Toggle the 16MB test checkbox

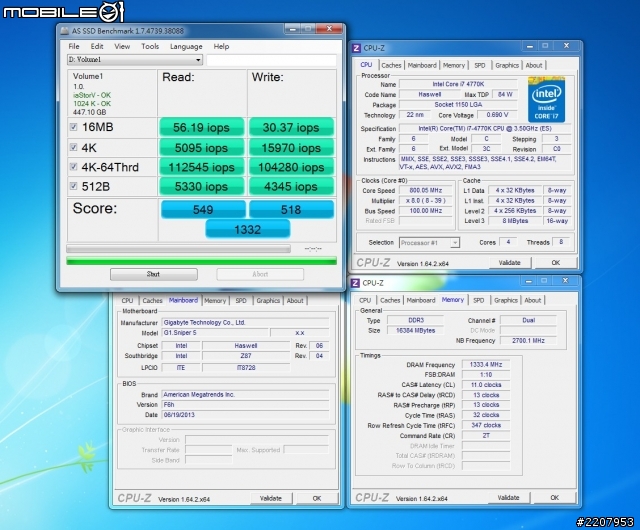(73, 127)
